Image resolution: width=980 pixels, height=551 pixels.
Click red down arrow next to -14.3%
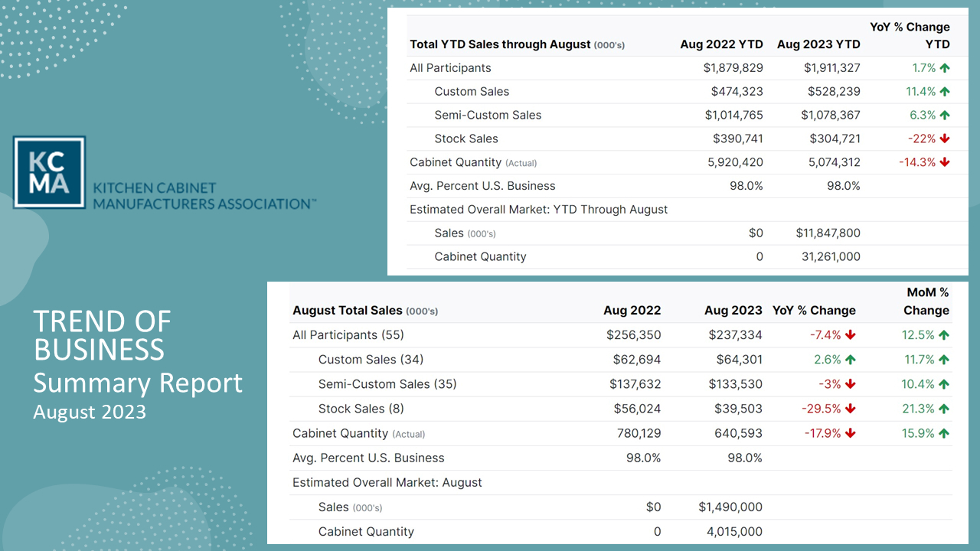[945, 162]
